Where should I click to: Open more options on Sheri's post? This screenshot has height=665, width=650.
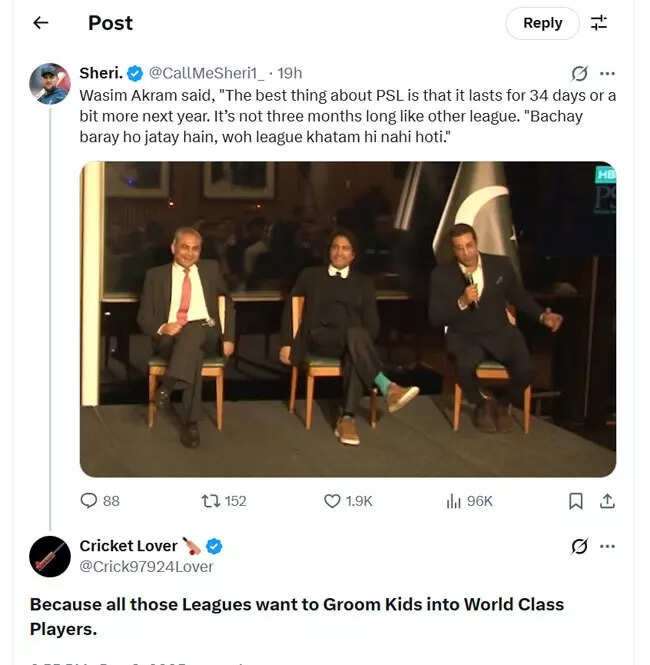[607, 73]
